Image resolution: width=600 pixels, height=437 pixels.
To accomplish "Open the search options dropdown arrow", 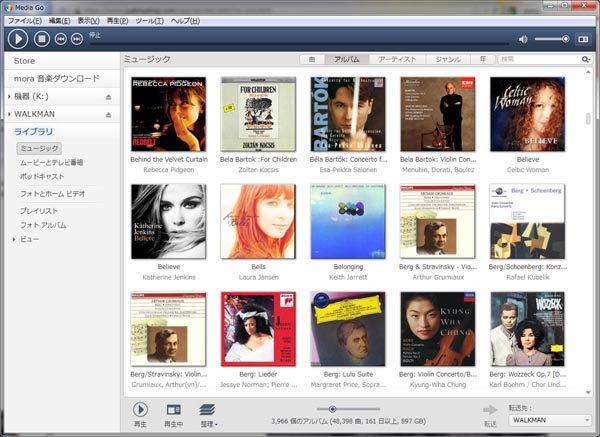I will click(x=590, y=60).
